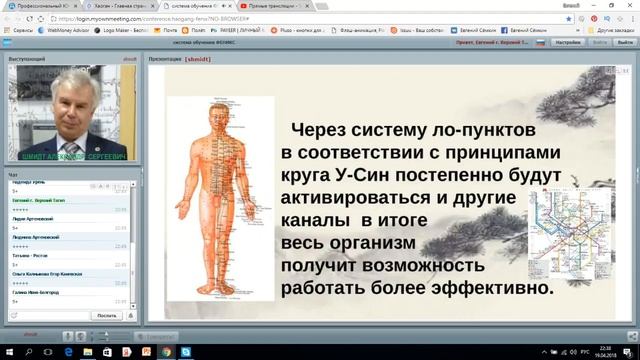Show hidden system tray icons
This screenshot has height=360, width=640.
pyautogui.click(x=544, y=352)
